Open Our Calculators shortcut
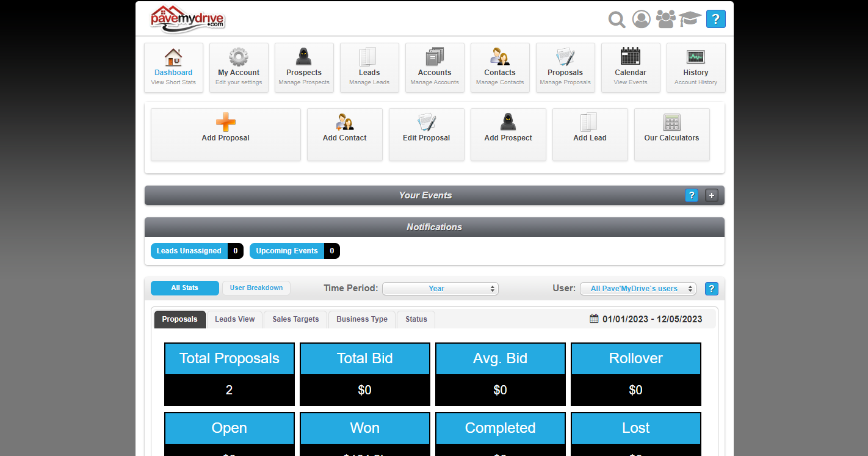The height and width of the screenshot is (456, 868). pyautogui.click(x=671, y=134)
